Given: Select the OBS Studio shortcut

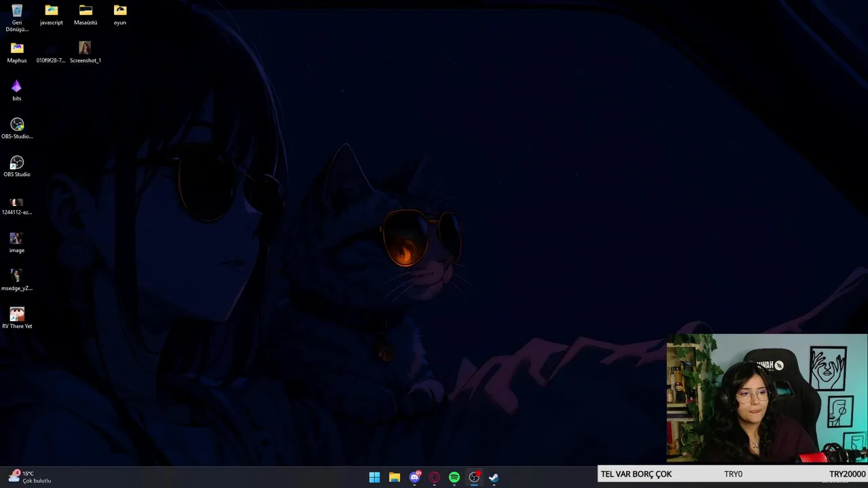Looking at the screenshot, I should (x=17, y=167).
